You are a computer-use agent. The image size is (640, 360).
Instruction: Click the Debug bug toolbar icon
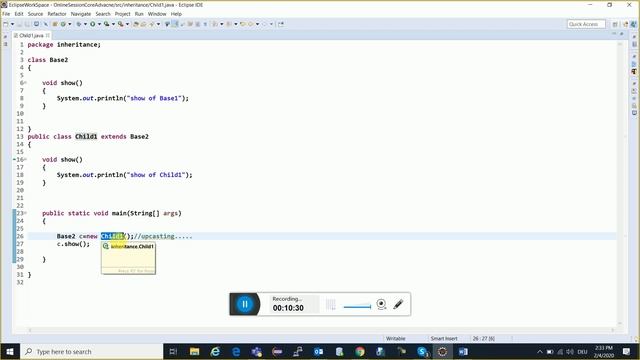point(79,24)
